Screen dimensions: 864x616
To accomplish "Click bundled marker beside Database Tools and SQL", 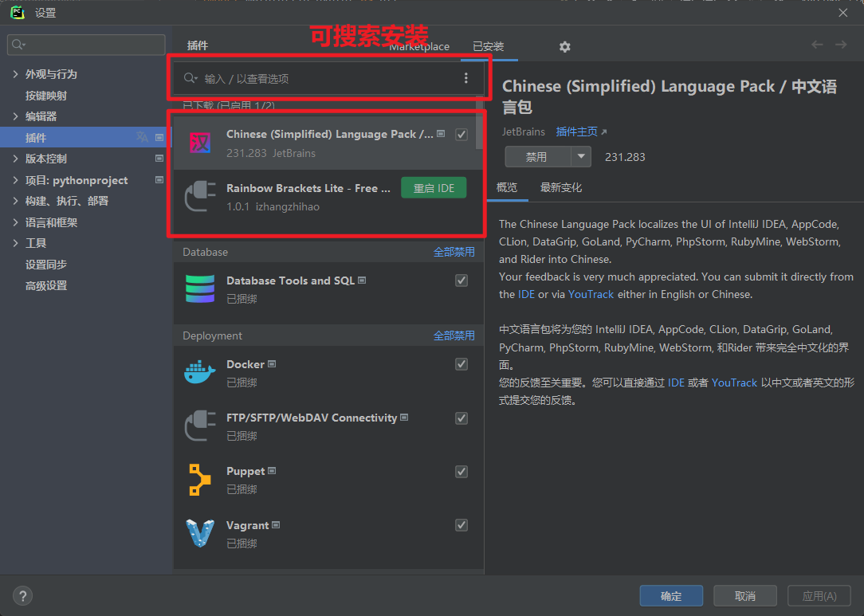I will 362,281.
